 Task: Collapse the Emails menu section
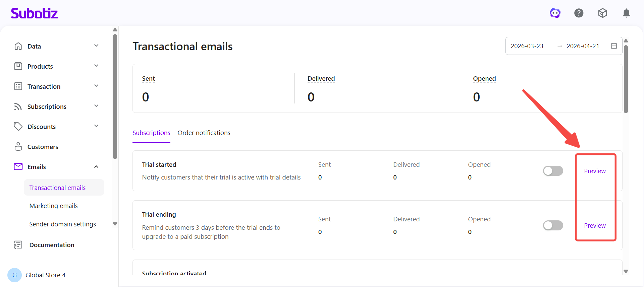(96, 167)
